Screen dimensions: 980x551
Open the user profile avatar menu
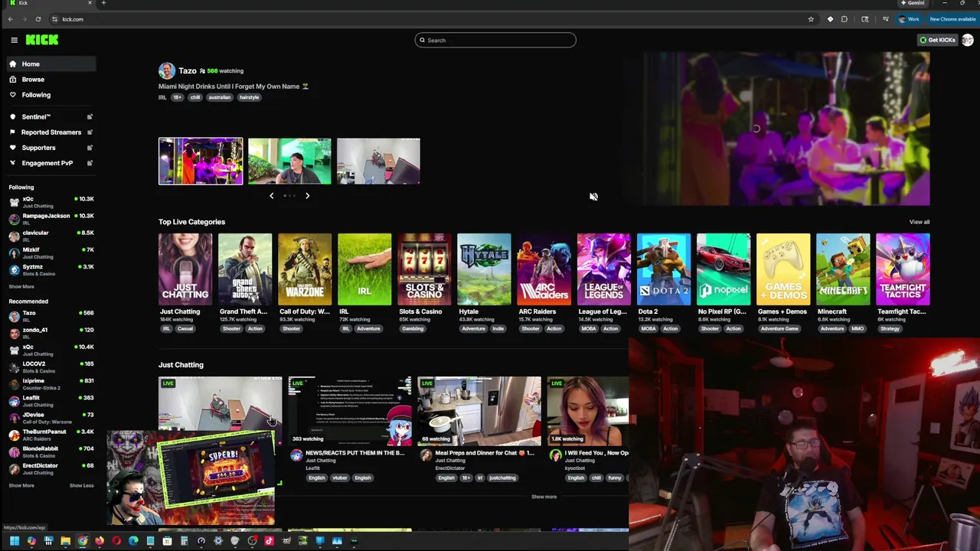coord(969,40)
